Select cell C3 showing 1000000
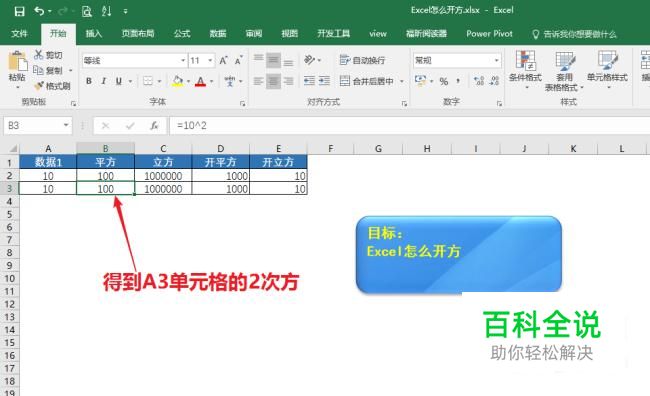 click(x=163, y=189)
